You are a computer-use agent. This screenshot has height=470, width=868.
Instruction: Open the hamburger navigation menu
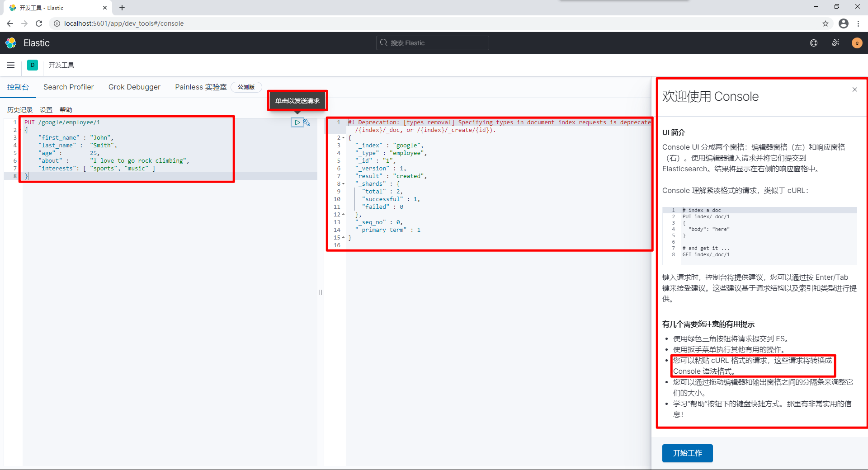click(x=11, y=65)
